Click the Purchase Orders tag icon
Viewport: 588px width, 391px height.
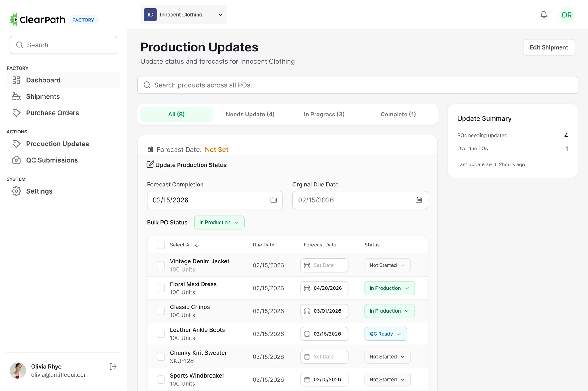(x=16, y=113)
